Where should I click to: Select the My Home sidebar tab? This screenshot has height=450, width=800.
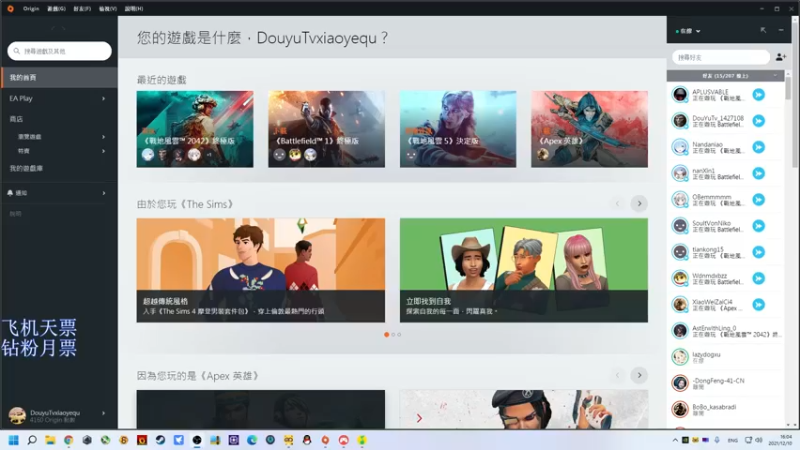point(59,78)
